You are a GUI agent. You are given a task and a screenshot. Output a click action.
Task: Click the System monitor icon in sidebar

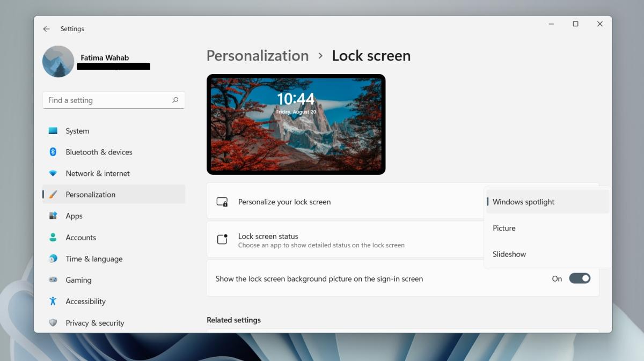[53, 131]
